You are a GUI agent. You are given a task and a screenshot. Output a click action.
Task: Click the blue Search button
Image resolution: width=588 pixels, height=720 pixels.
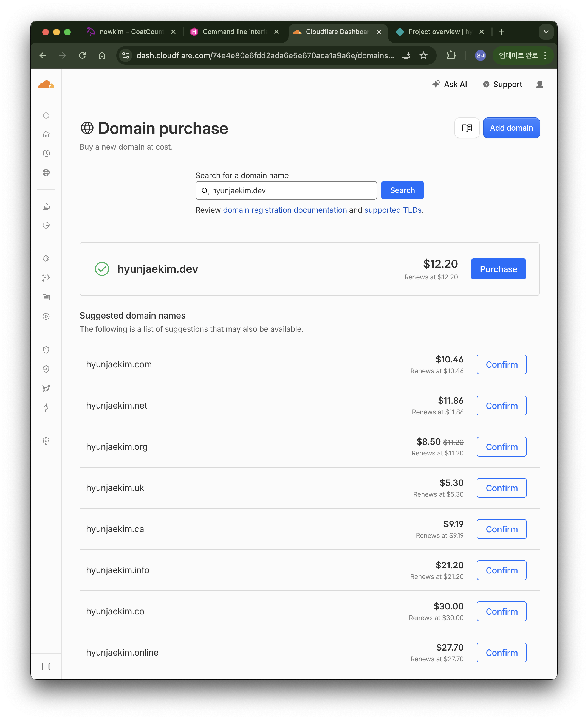(x=402, y=190)
